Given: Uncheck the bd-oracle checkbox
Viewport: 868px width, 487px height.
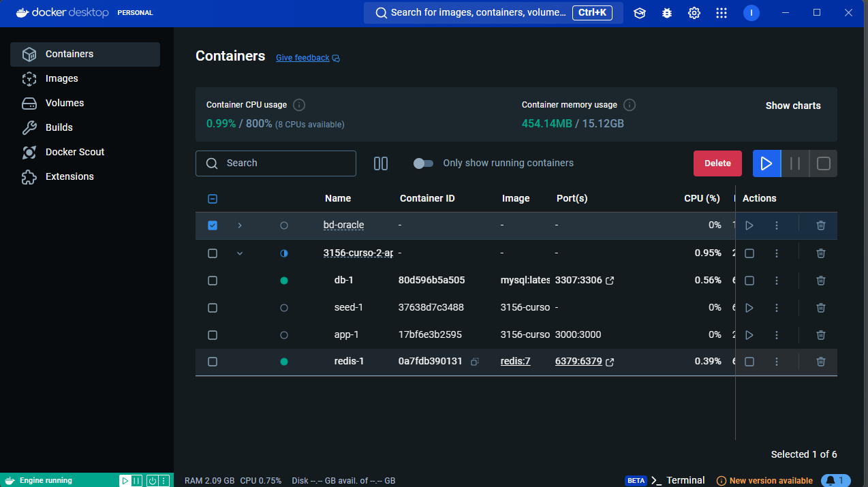Looking at the screenshot, I should point(213,225).
